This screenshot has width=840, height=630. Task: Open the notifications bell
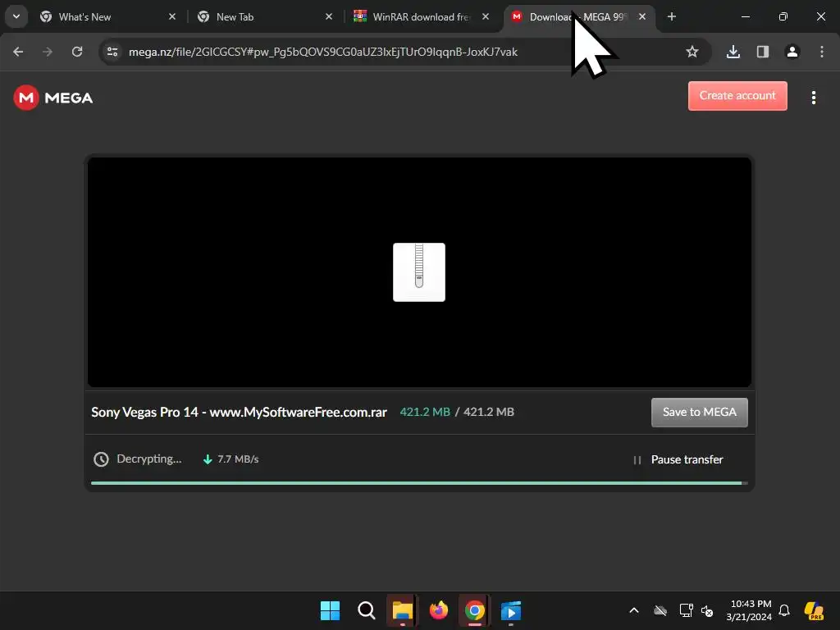tap(784, 610)
